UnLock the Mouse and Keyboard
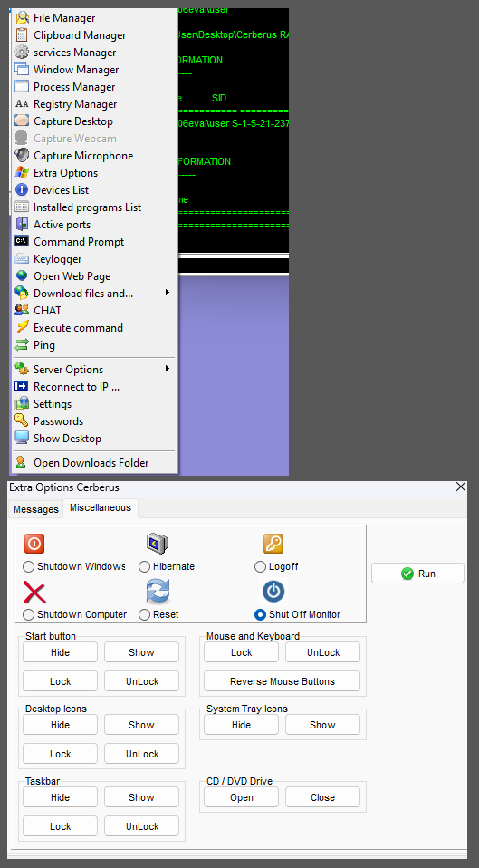 (322, 652)
